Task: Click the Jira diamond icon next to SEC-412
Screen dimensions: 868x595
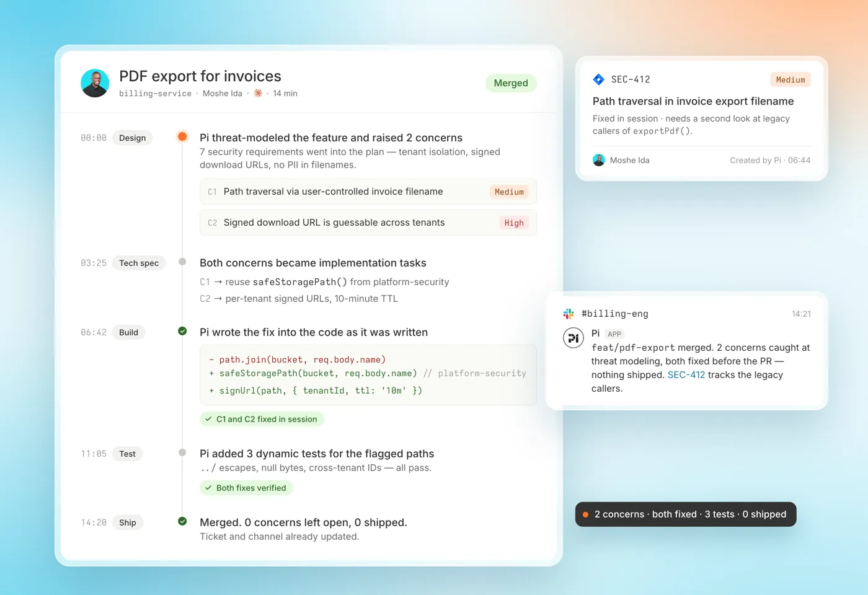Action: 598,79
